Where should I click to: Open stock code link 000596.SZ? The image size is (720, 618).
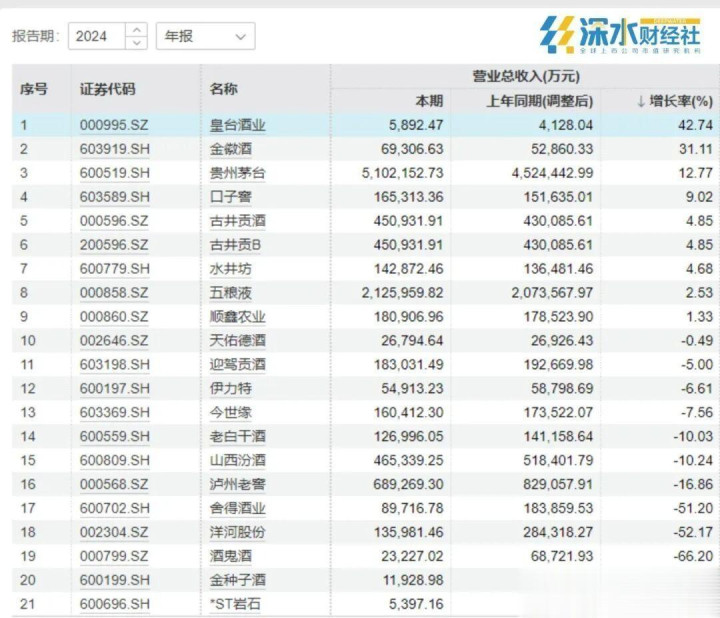point(114,221)
